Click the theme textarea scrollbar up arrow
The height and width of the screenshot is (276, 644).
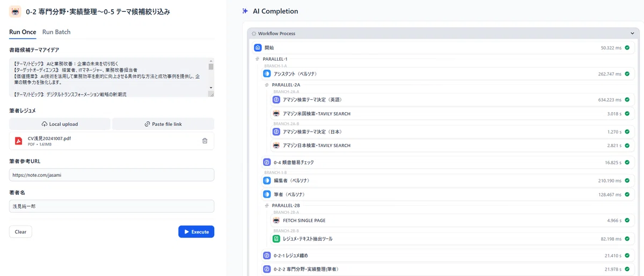point(211,61)
